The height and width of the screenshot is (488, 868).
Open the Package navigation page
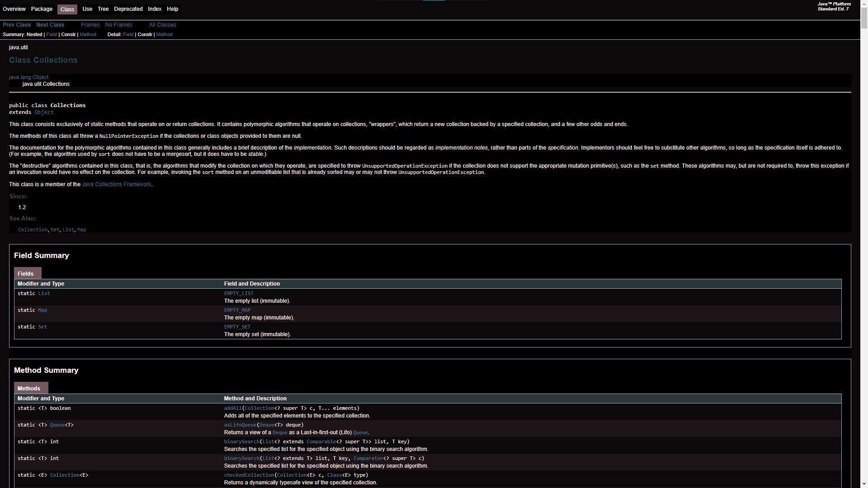point(42,9)
